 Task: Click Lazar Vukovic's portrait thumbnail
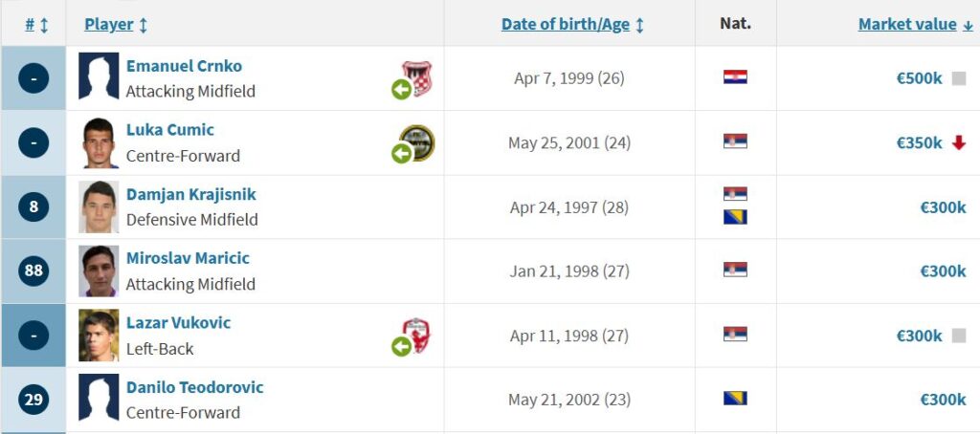(99, 336)
